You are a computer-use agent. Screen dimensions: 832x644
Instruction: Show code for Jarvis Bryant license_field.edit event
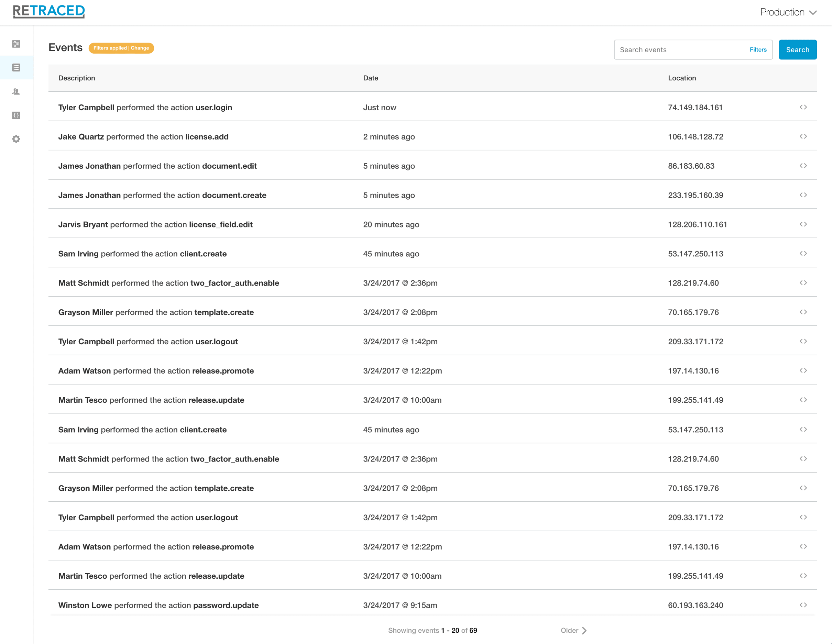pyautogui.click(x=803, y=224)
